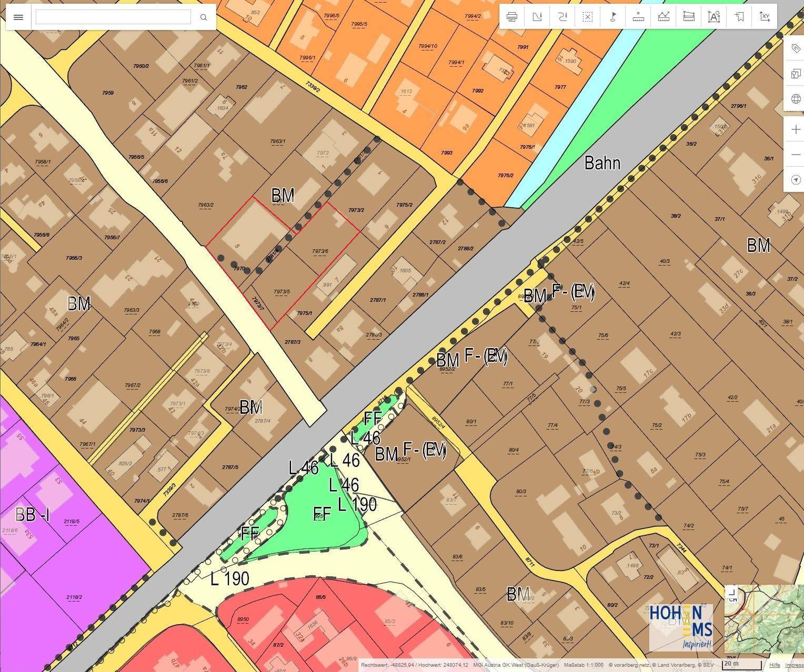Add a bookmark for current view
The height and width of the screenshot is (672, 804).
(739, 17)
